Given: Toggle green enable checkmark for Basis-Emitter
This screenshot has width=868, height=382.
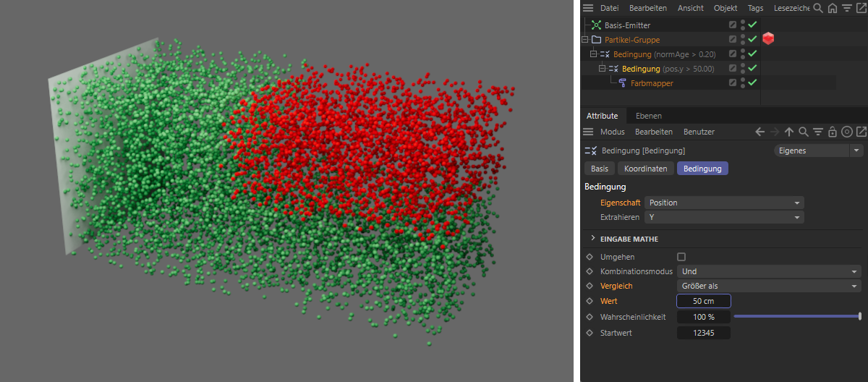Looking at the screenshot, I should 752,25.
